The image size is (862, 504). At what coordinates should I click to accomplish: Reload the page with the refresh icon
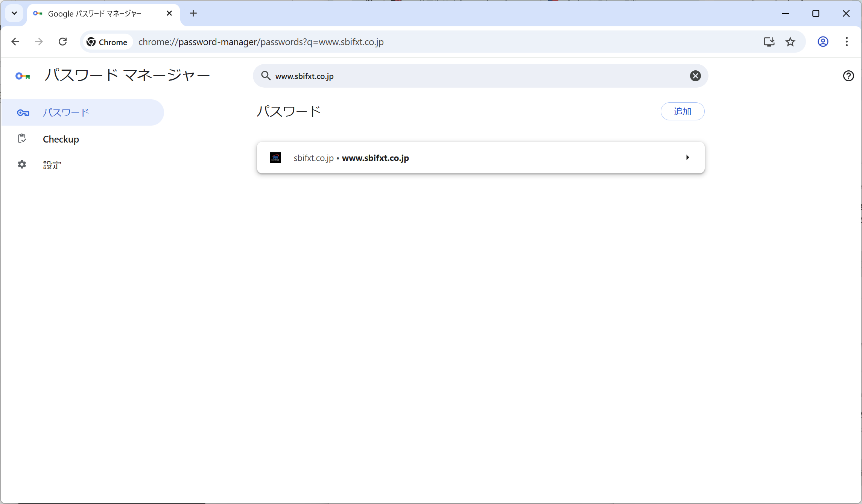(62, 41)
